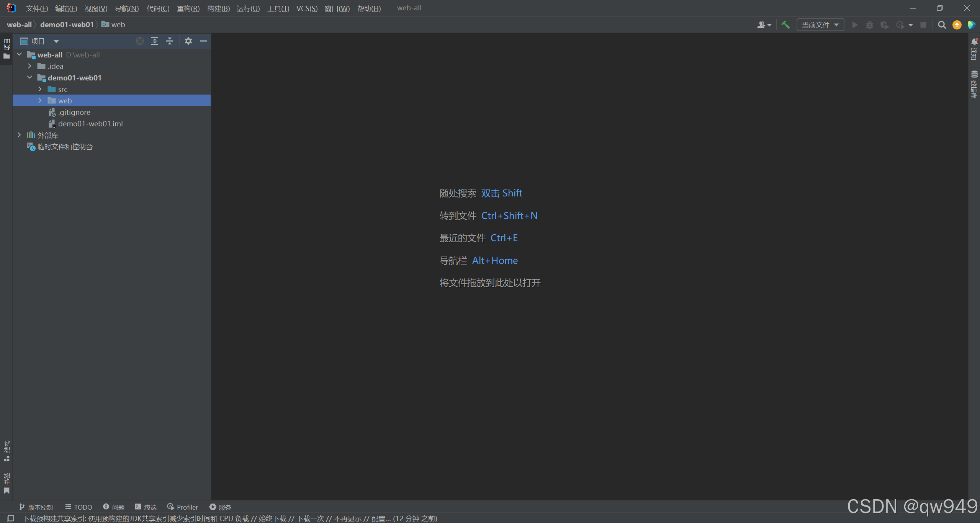Screen dimensions: 980x523
Task: Click the demo01-web01 breadcrumb
Action: (x=67, y=25)
